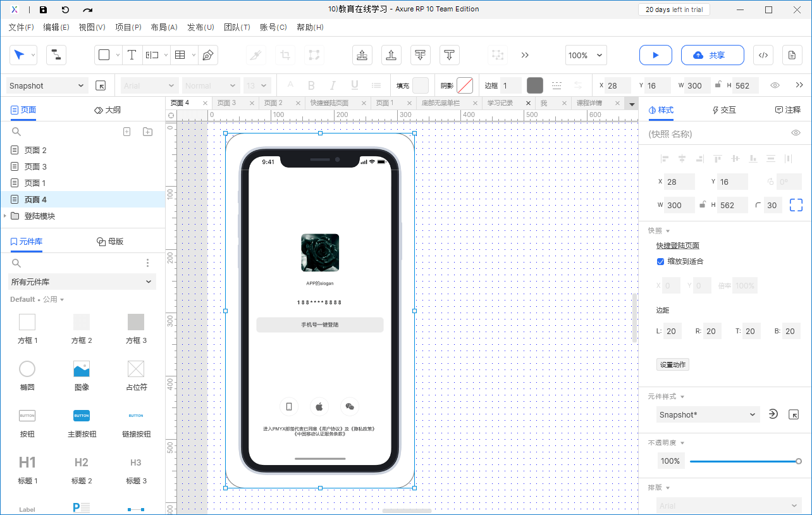Click the Add Page icon

[x=126, y=132]
